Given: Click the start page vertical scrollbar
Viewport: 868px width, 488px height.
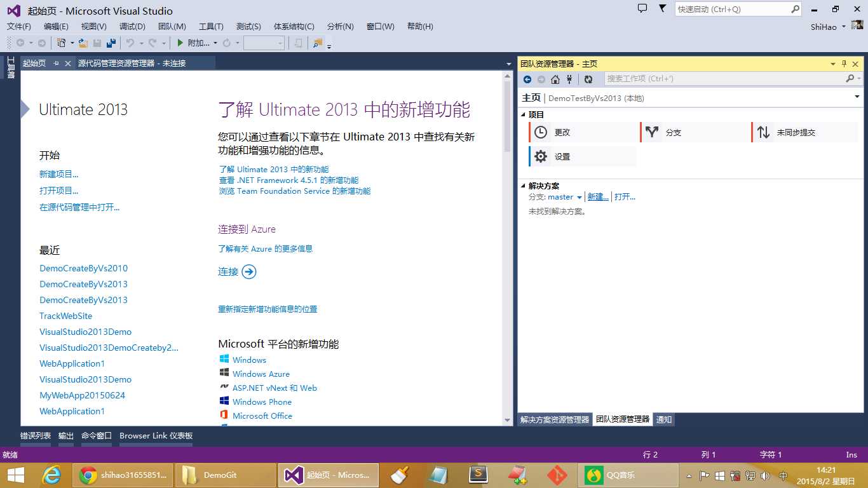Looking at the screenshot, I should point(507,247).
